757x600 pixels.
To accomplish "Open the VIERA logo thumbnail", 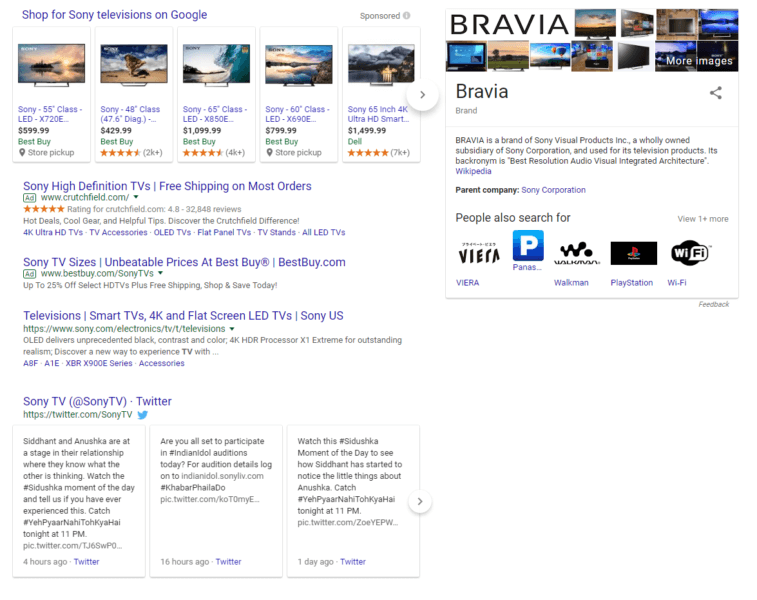I will tap(479, 253).
